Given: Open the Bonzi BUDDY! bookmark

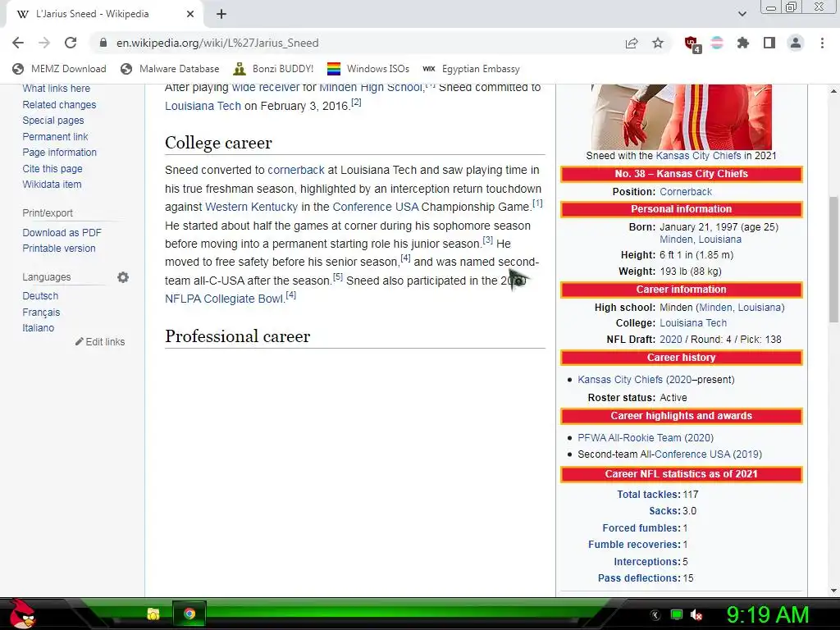Looking at the screenshot, I should click(274, 69).
